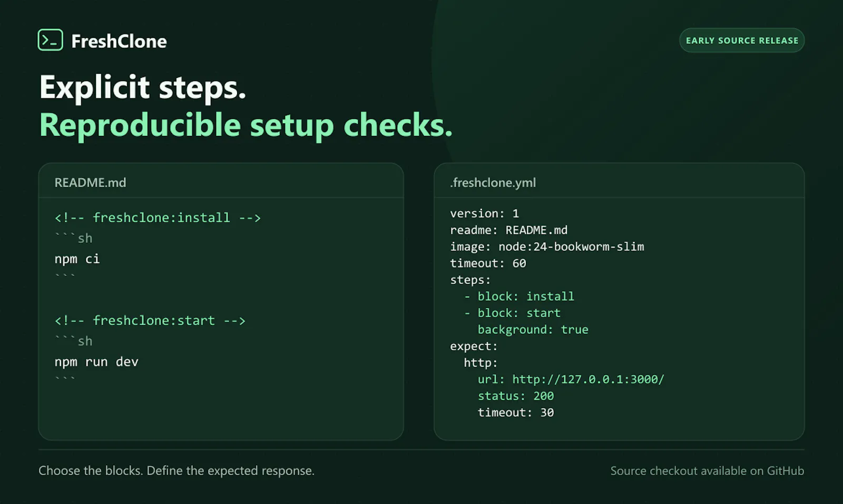The width and height of the screenshot is (843, 504).
Task: Click the FreshClone brand name
Action: pos(119,41)
